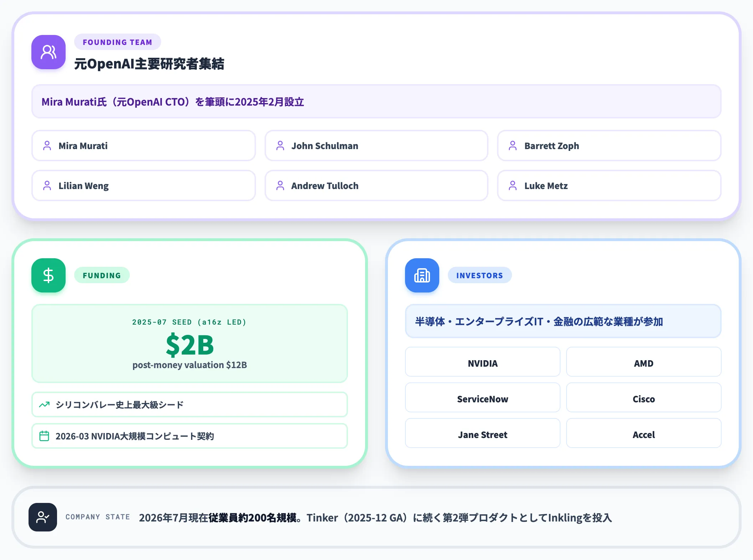The width and height of the screenshot is (753, 560).
Task: Click the post-money valuation $12B text
Action: (x=190, y=365)
